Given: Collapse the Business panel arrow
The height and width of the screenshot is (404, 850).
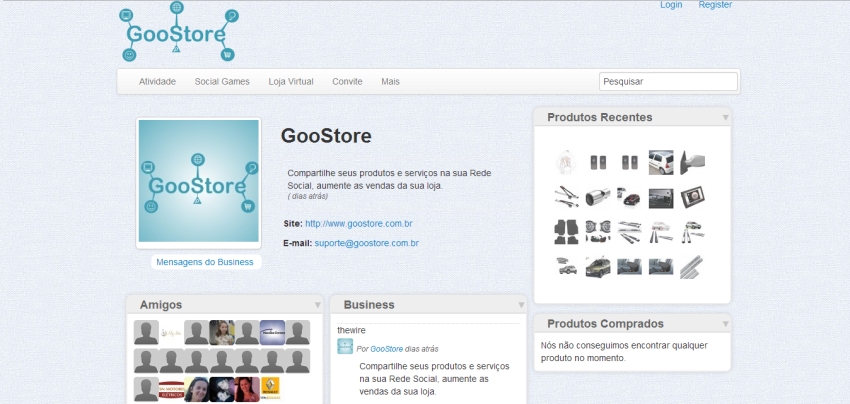Looking at the screenshot, I should [521, 305].
